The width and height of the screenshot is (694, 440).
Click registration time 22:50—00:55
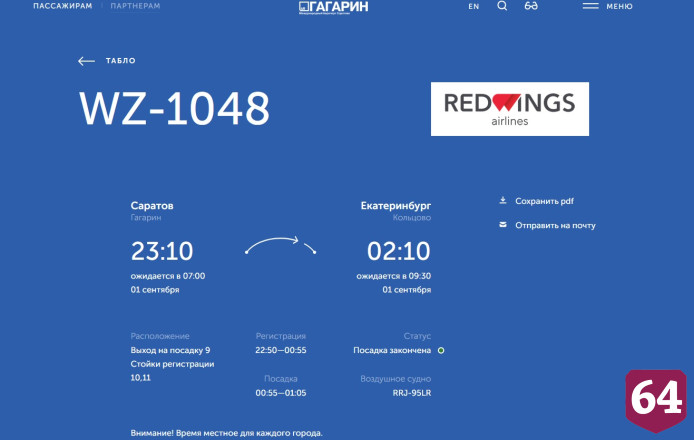coord(281,350)
